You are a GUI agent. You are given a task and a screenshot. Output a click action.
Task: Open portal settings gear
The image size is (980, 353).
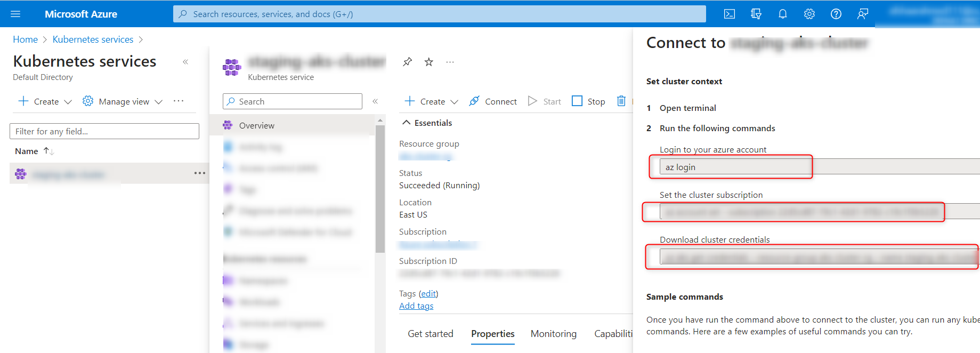[x=809, y=14]
